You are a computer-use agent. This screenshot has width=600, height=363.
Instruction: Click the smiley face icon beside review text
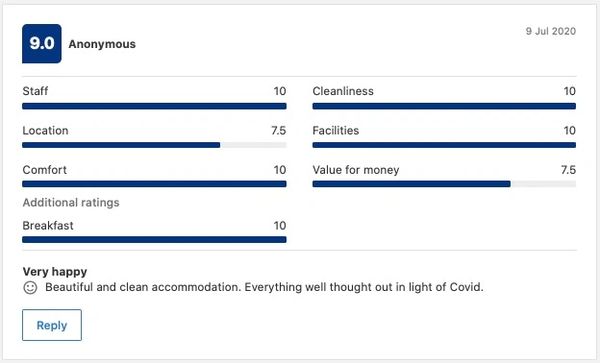(x=30, y=288)
